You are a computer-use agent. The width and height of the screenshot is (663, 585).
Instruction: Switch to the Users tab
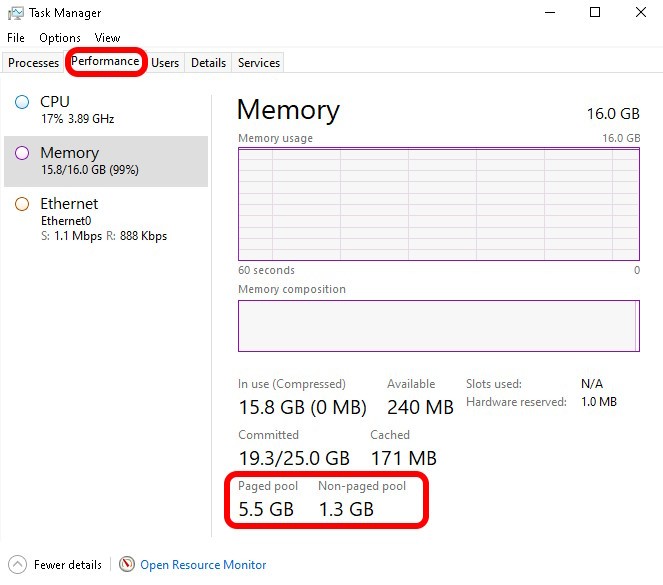pos(165,63)
